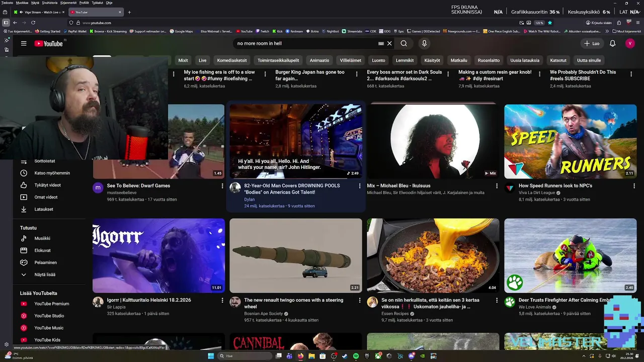644x362 pixels.
Task: Focus the search field with 'no more room in hell'
Action: tap(306, 43)
